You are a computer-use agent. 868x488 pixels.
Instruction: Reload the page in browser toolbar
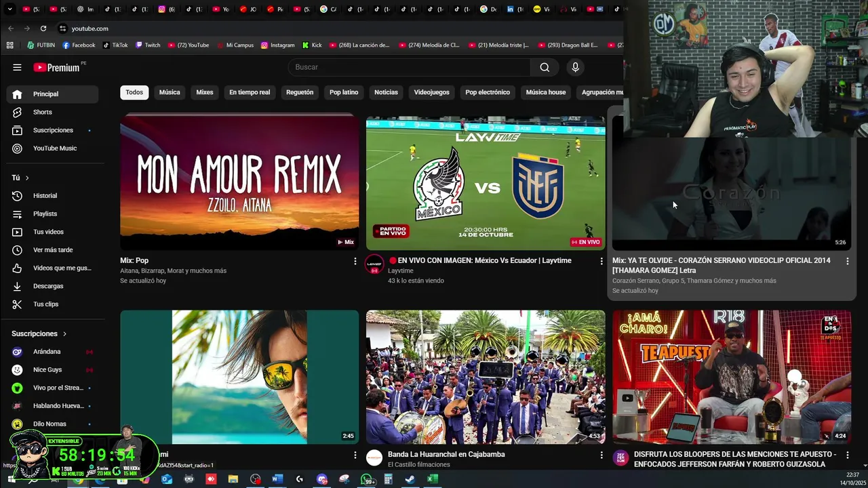click(x=43, y=28)
